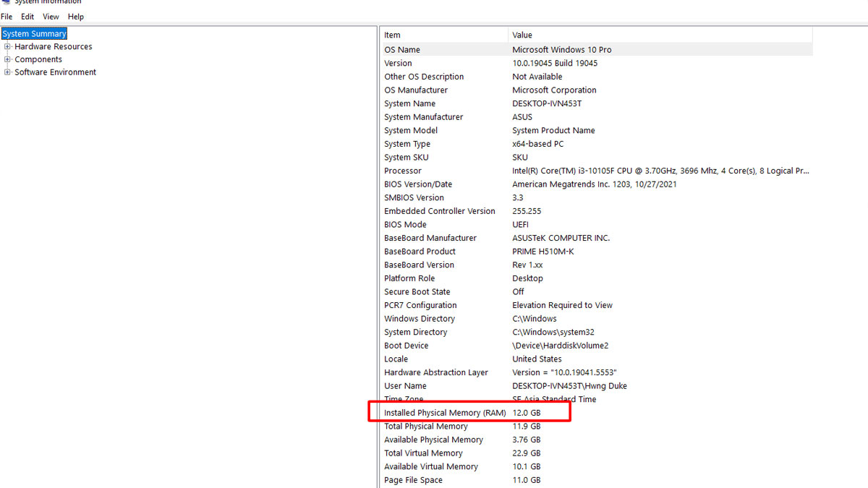Select the BaseBoard Product row

coord(420,252)
